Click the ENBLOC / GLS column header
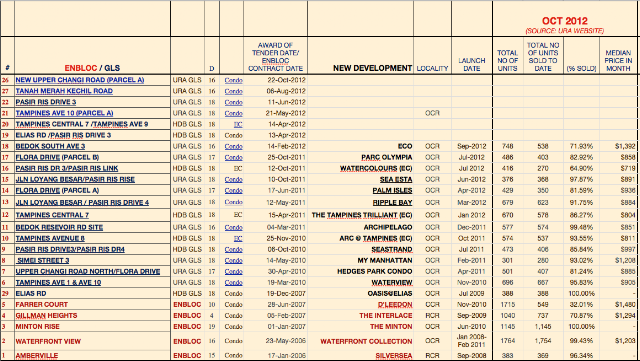 click(x=92, y=68)
